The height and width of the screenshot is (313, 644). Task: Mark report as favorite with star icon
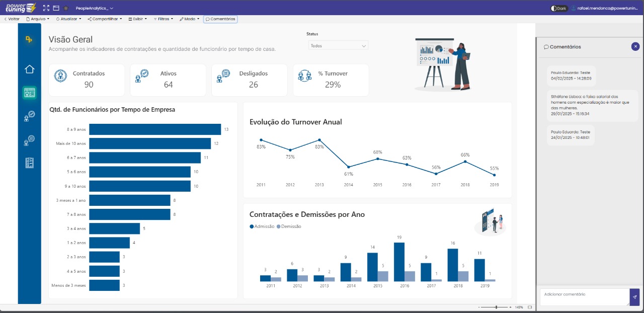coord(66,8)
